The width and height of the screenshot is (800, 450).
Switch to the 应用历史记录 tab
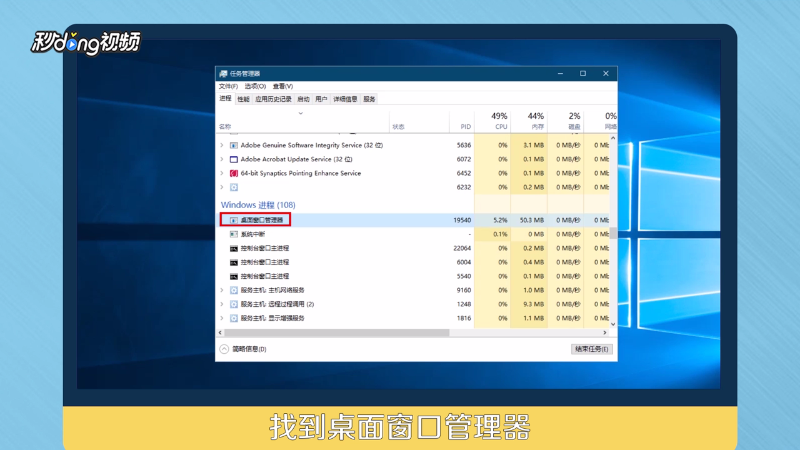pos(273,99)
